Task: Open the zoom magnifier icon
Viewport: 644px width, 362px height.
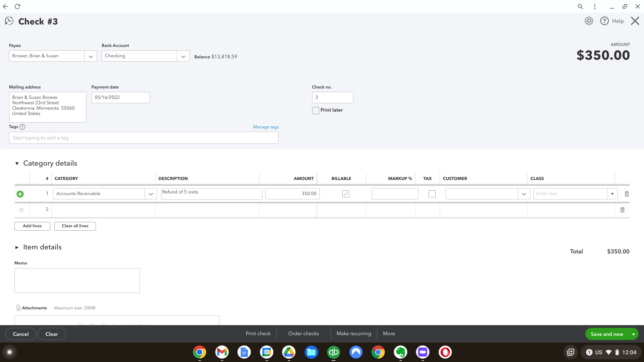Action: [580, 6]
